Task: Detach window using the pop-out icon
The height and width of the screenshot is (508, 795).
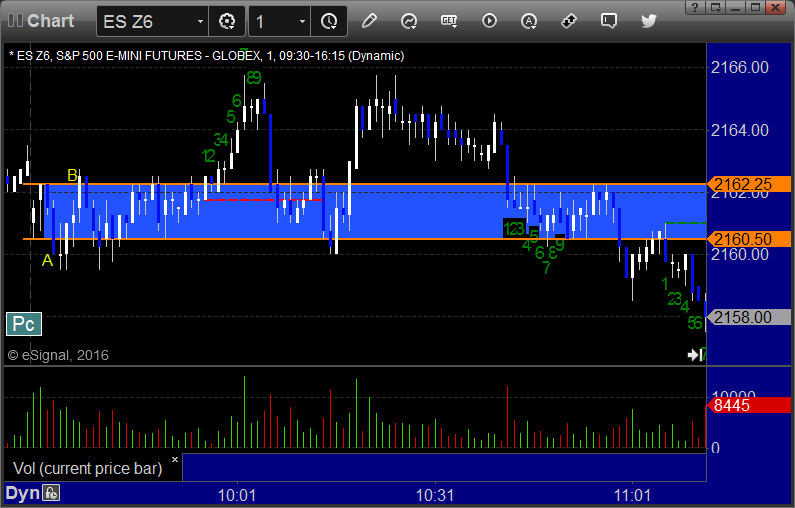Action: (715, 7)
